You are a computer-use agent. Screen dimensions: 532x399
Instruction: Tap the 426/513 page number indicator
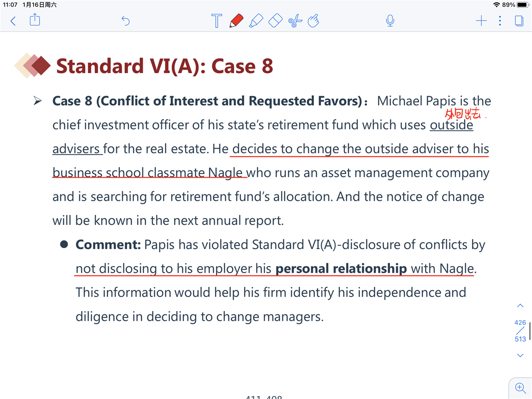tap(520, 330)
